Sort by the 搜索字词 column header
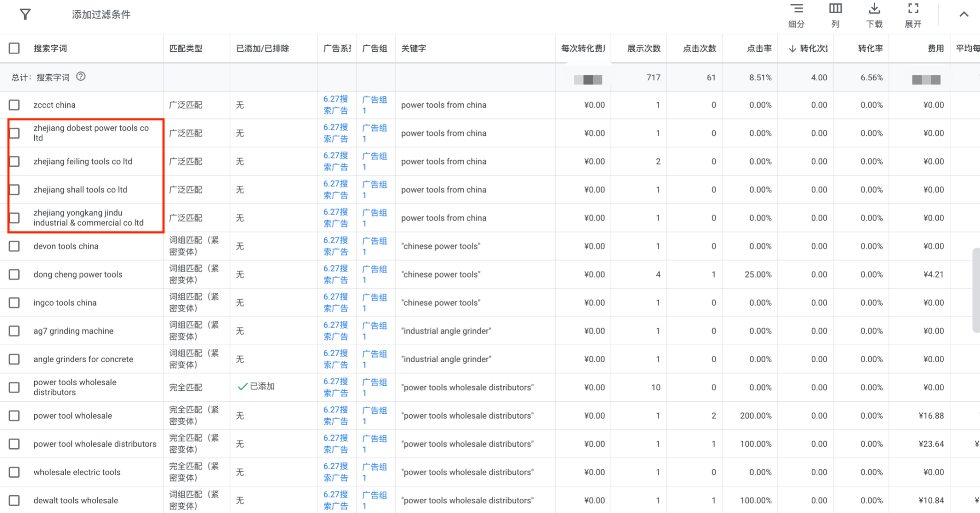The height and width of the screenshot is (513, 980). pos(50,48)
